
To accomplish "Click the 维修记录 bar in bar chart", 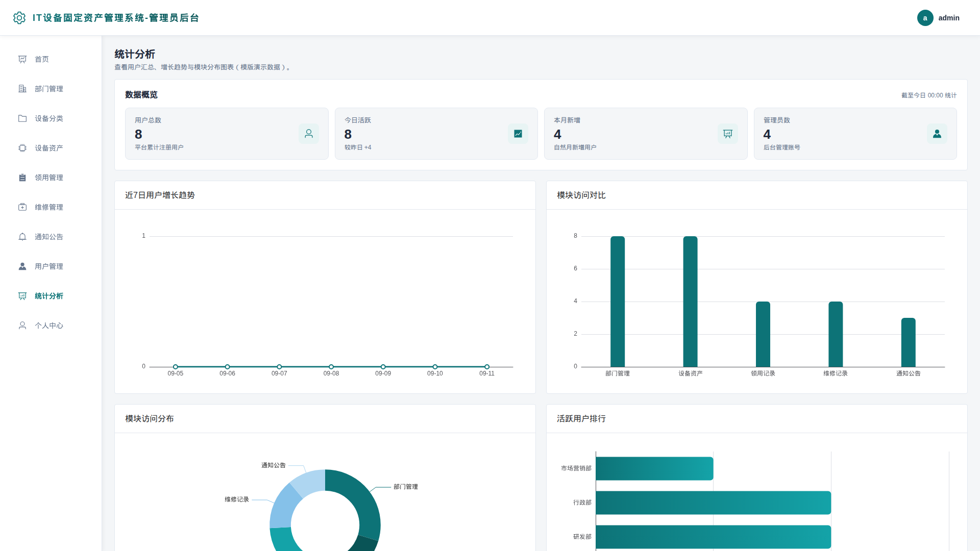I will click(x=836, y=334).
